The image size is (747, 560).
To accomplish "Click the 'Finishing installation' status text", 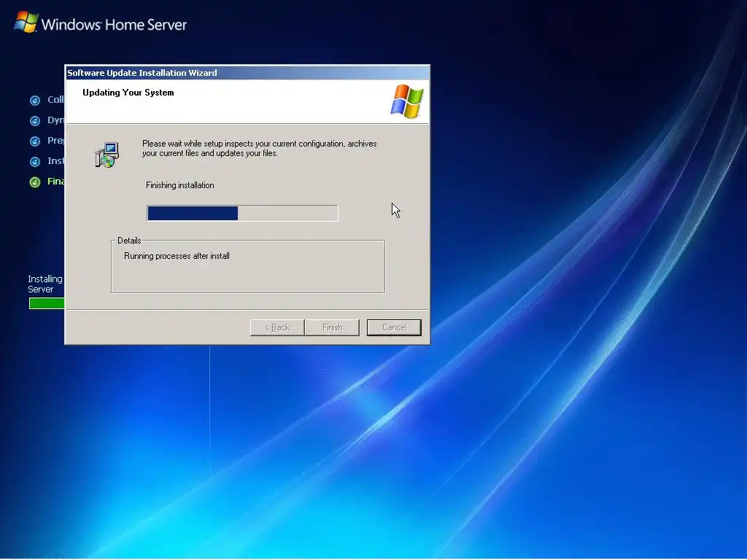I will pyautogui.click(x=179, y=185).
